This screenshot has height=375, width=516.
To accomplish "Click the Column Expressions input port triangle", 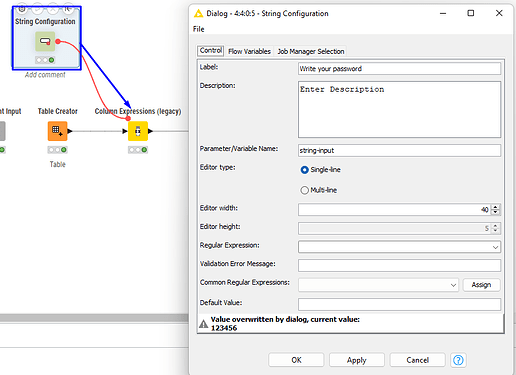I will coord(125,131).
